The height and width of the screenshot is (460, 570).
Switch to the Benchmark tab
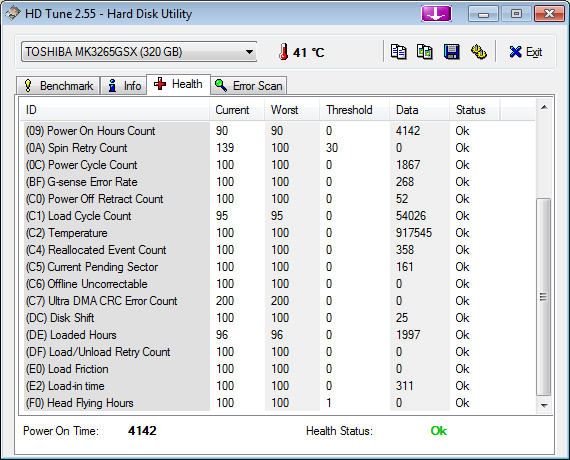tap(58, 86)
